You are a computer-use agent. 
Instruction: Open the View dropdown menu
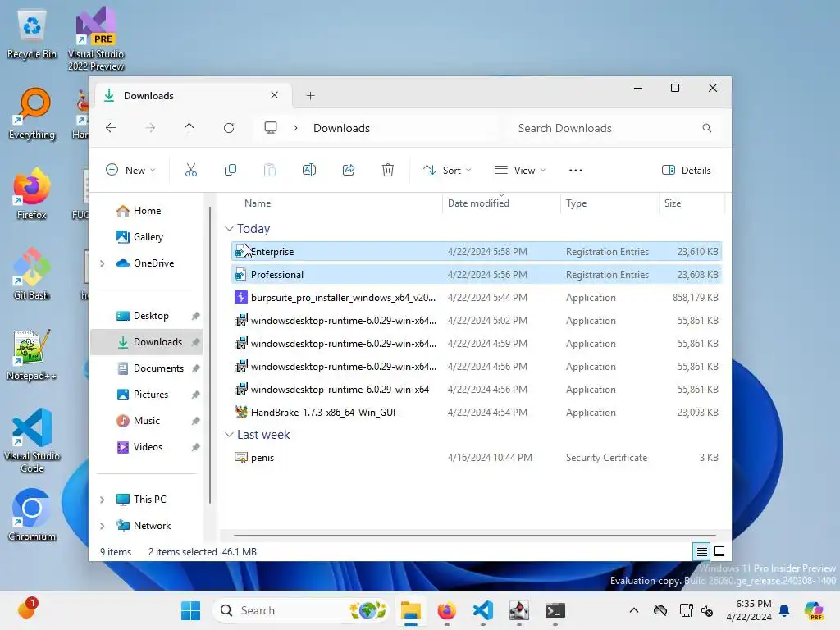tap(519, 171)
